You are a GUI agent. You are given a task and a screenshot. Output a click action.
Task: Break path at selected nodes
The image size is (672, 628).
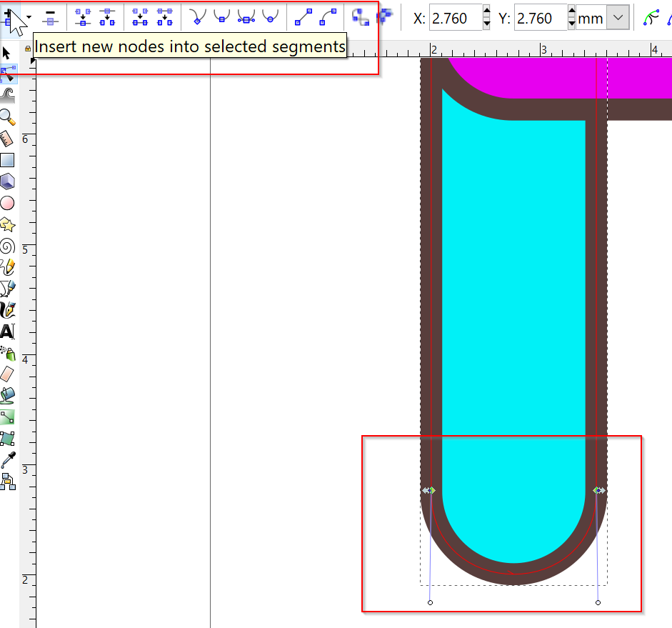107,17
